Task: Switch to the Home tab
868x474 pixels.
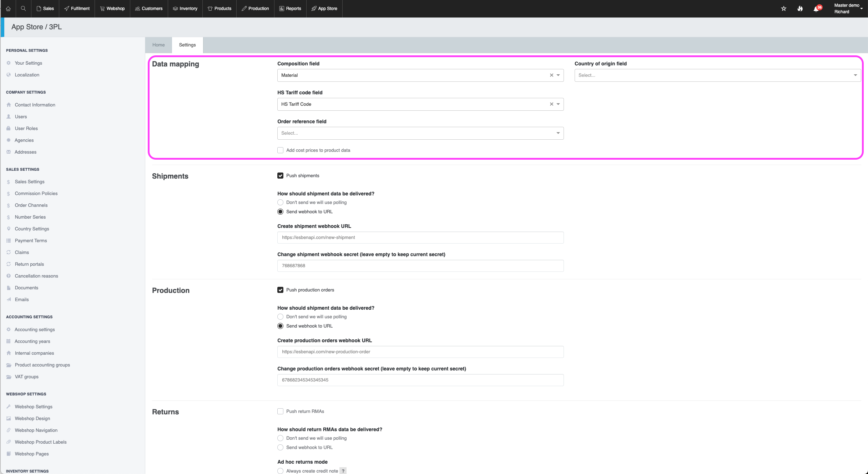Action: (158, 45)
